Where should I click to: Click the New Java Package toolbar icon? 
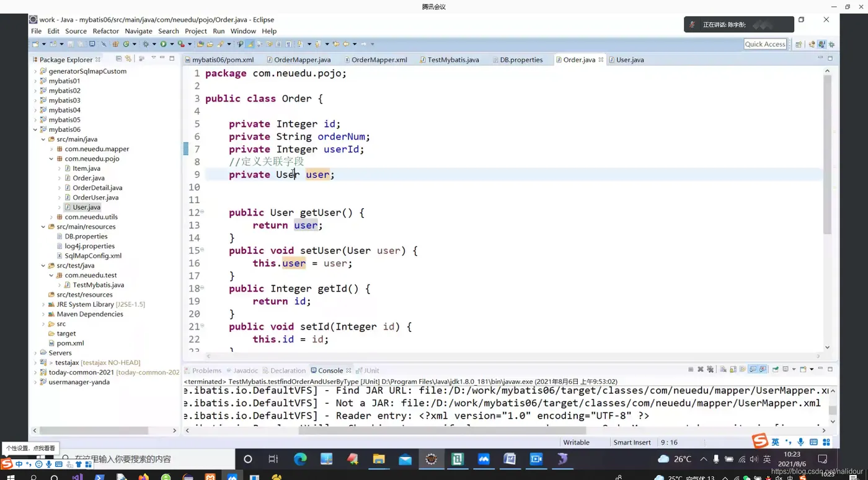115,44
